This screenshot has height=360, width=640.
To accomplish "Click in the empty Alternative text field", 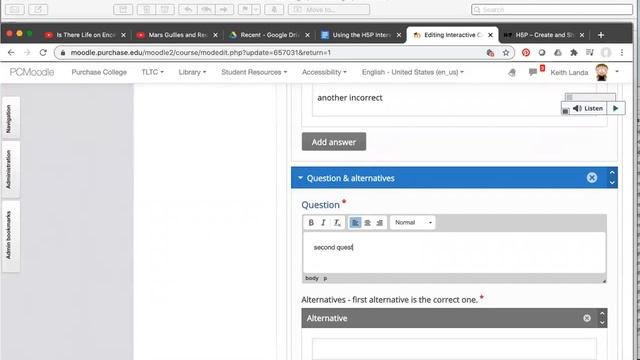I will 454,349.
